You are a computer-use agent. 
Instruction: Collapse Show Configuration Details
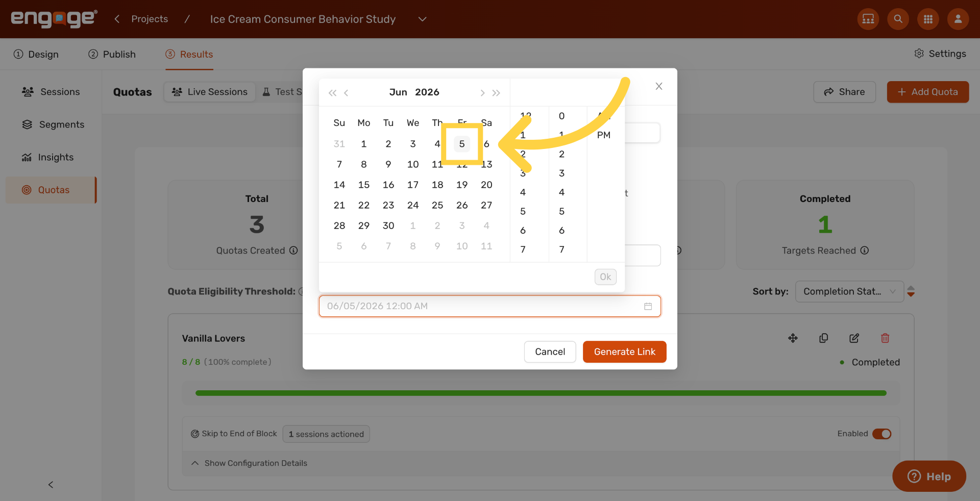click(x=249, y=463)
